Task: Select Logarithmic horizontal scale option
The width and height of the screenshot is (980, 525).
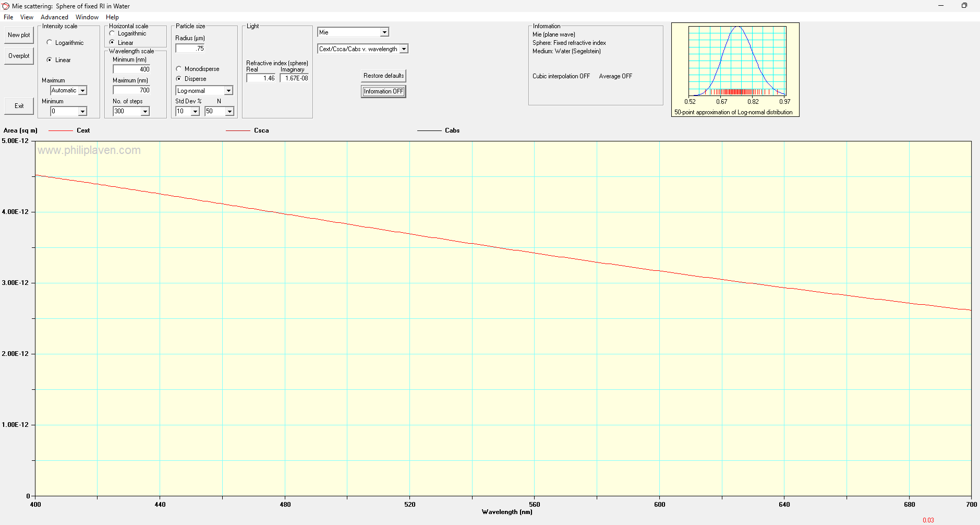Action: 112,33
